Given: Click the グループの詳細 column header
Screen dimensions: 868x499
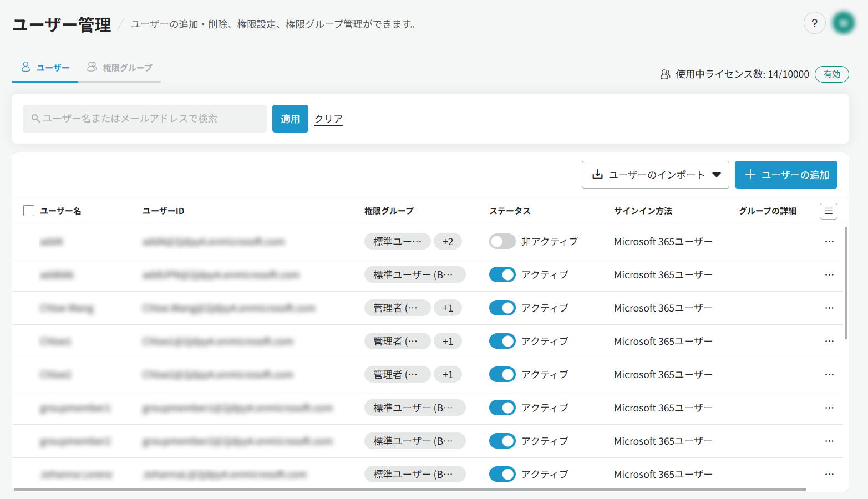Looking at the screenshot, I should 768,211.
